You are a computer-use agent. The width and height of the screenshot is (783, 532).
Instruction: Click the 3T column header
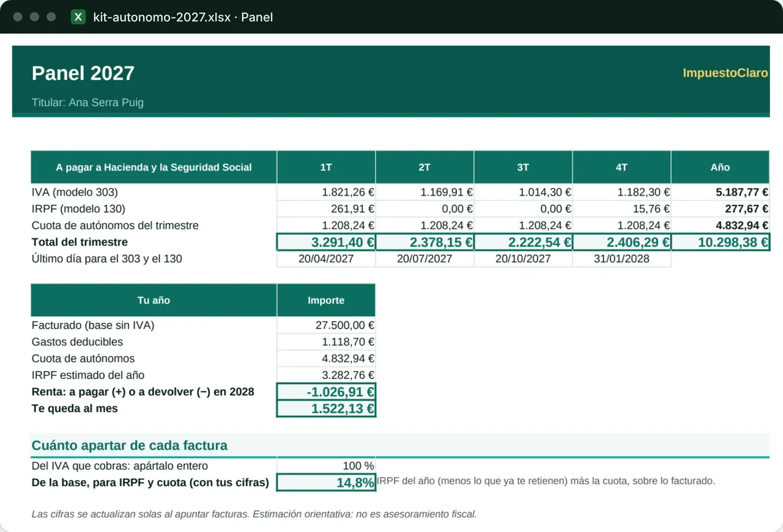tap(523, 167)
